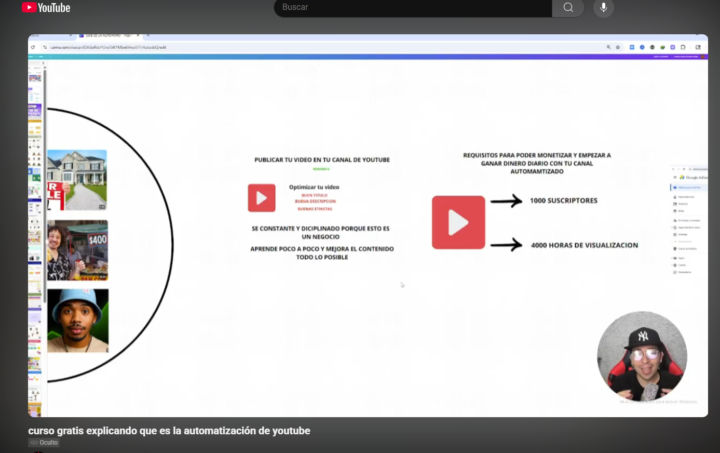720x453 pixels.
Task: Start voice search with microphone icon
Action: pyautogui.click(x=603, y=7)
